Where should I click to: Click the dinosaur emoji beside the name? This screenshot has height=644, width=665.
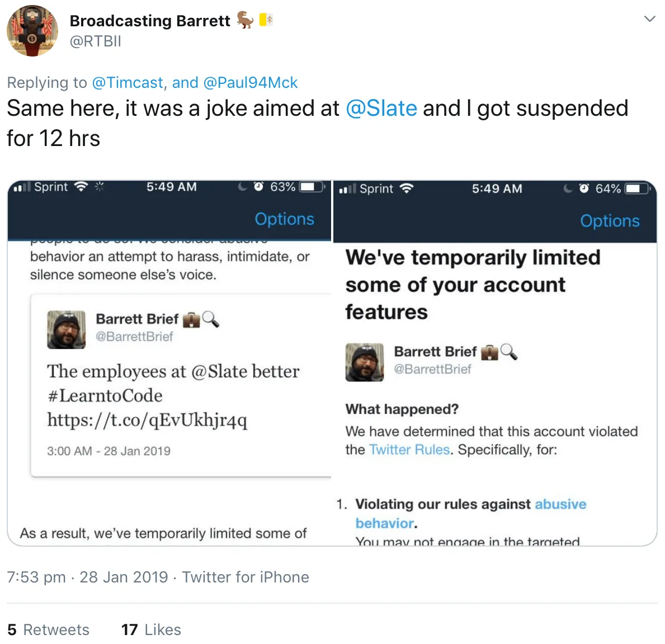pyautogui.click(x=245, y=20)
